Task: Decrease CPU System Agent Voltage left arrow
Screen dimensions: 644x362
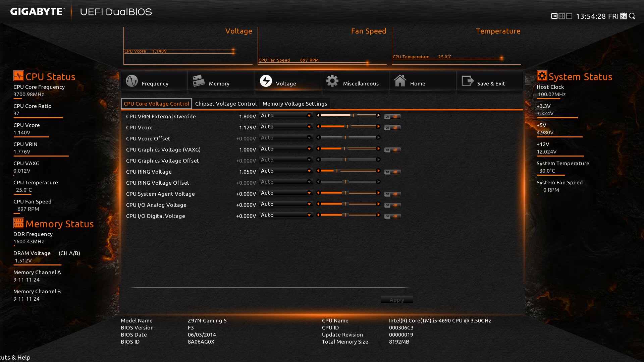Action: tap(318, 193)
